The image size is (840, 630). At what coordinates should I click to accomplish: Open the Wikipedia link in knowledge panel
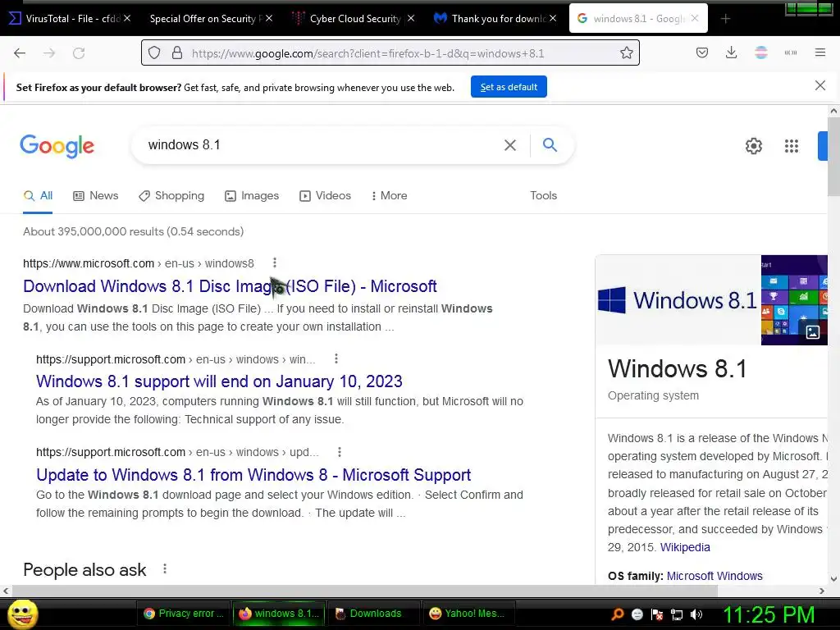[x=685, y=547]
